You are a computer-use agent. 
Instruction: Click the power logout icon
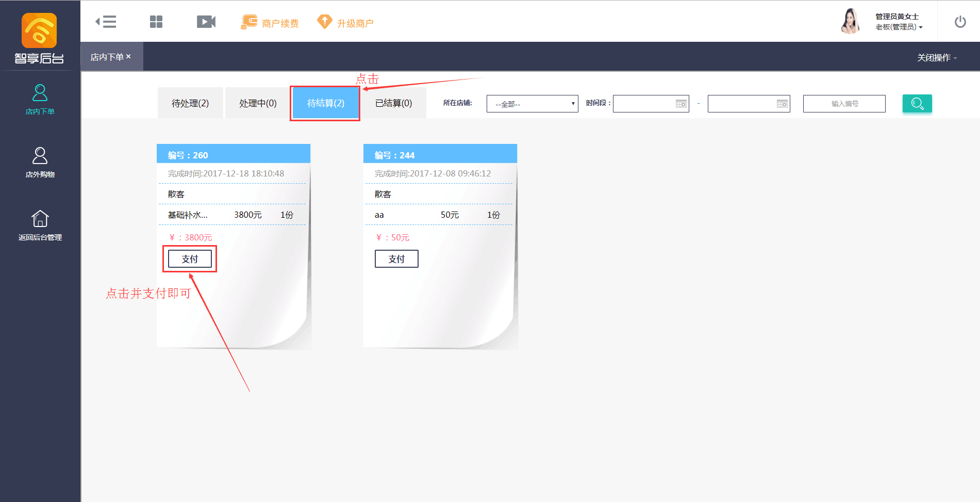click(960, 22)
